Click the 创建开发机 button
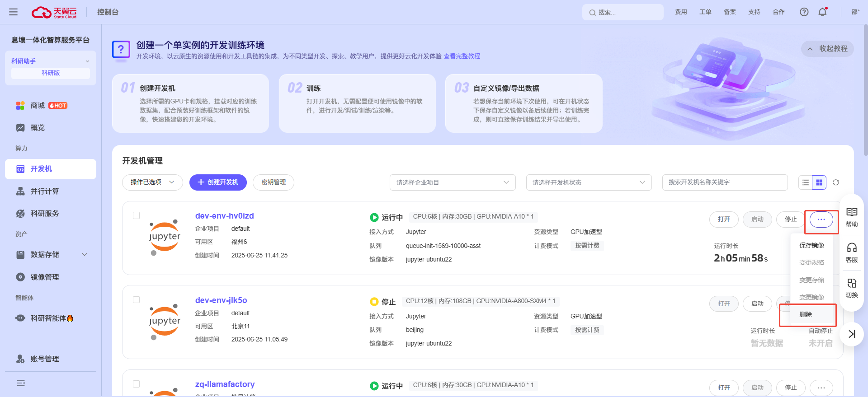Image resolution: width=868 pixels, height=397 pixels. [218, 182]
